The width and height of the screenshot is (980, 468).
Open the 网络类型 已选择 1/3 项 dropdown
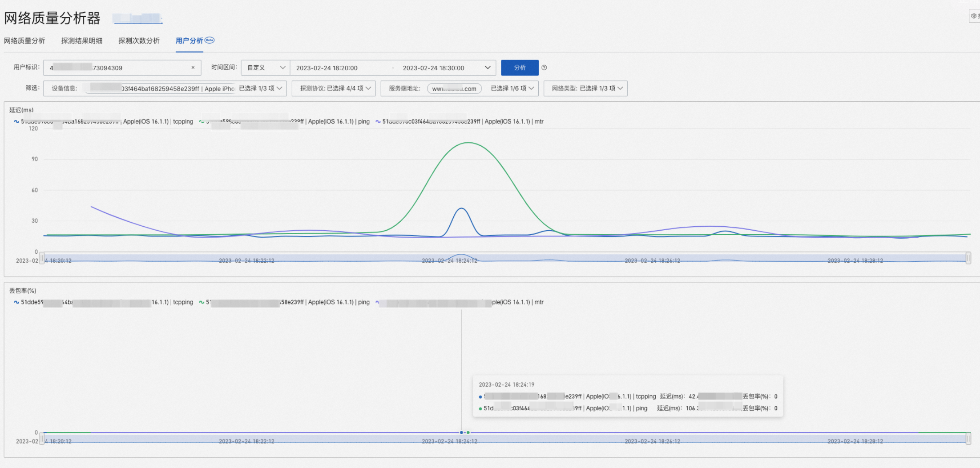(x=585, y=88)
